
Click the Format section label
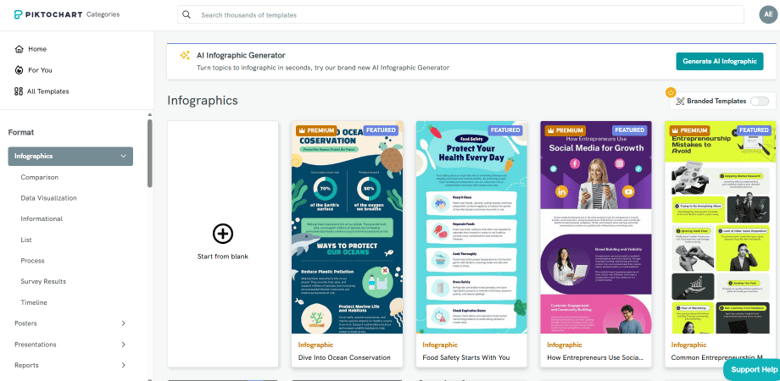[x=21, y=132]
